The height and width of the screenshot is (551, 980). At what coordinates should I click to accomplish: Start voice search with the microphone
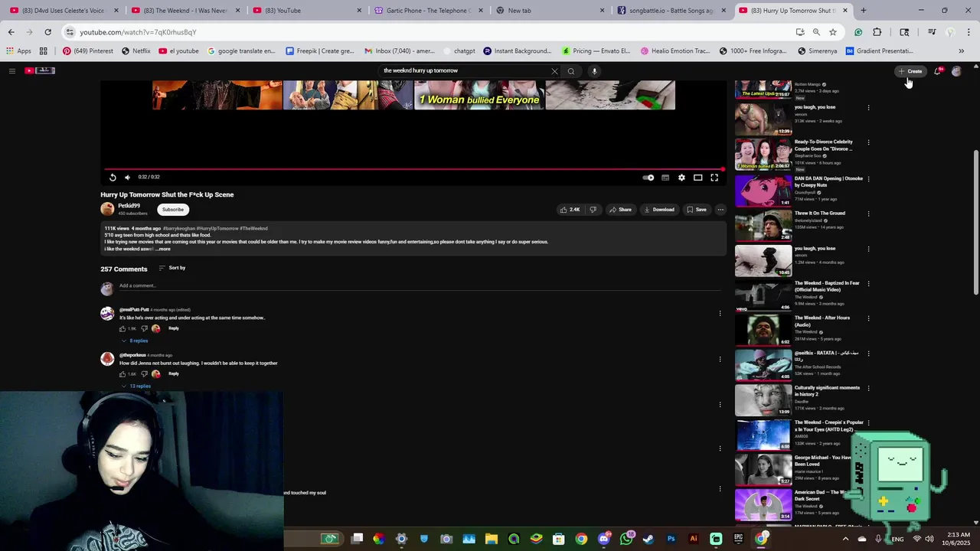point(594,71)
